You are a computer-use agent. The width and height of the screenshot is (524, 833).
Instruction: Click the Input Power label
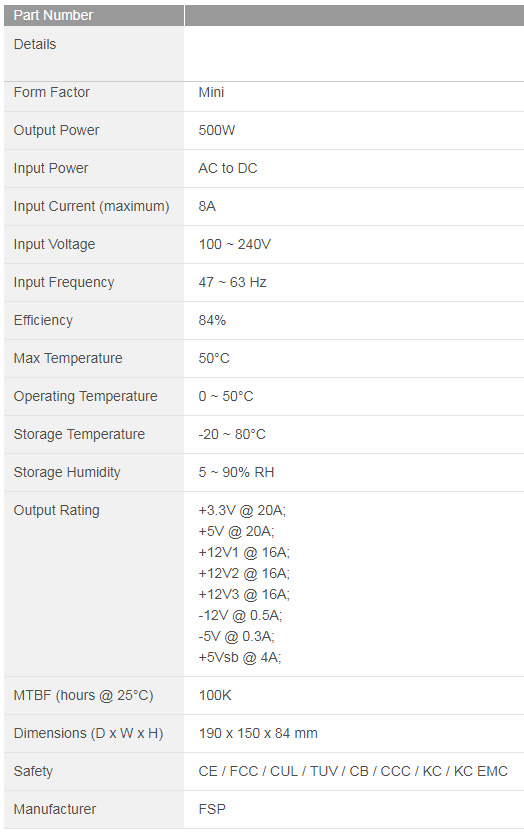(51, 168)
